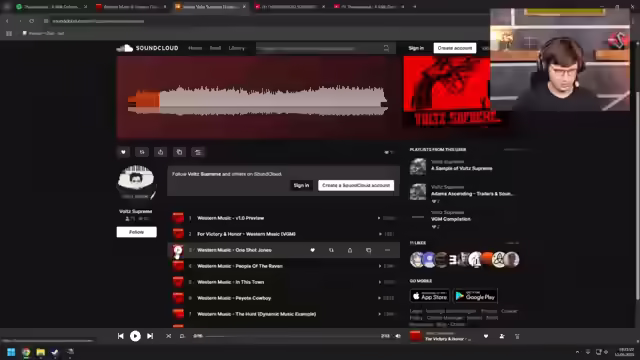
Task: Skip to the previous track in player
Action: [121, 336]
